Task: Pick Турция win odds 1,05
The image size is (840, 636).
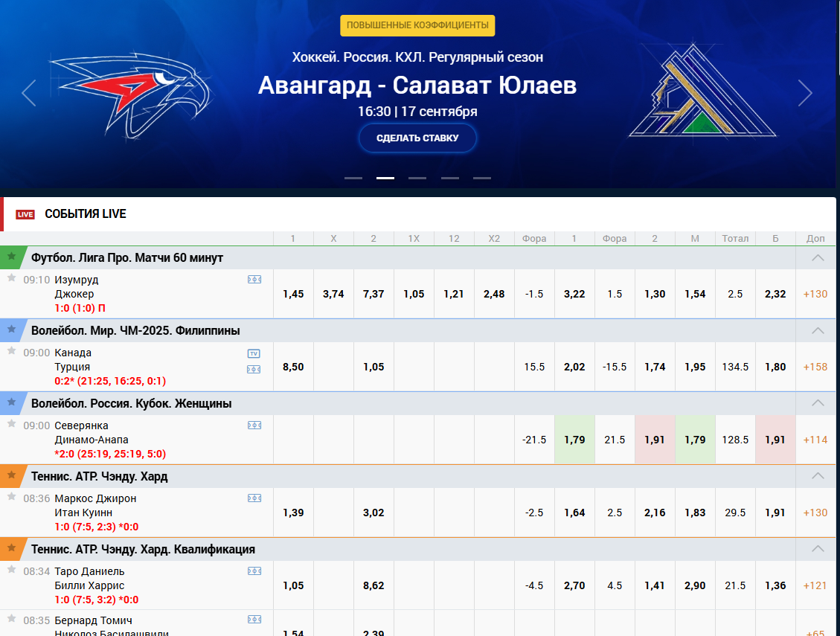Action: [x=373, y=367]
